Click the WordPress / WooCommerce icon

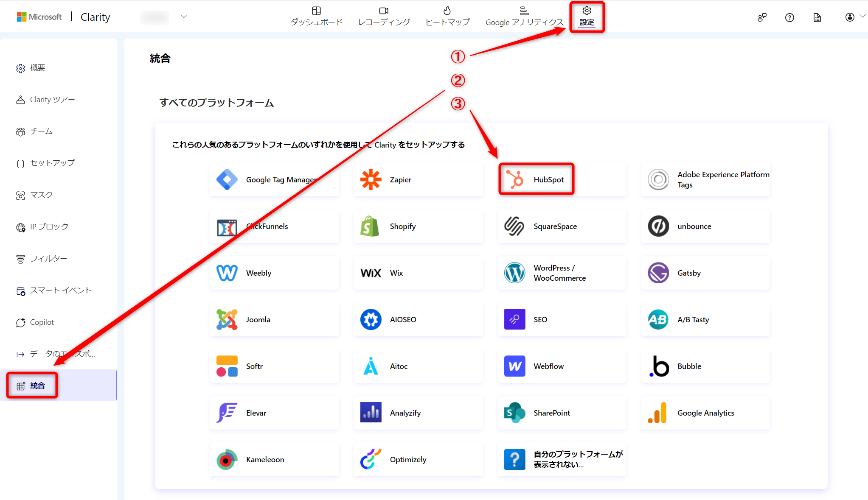[x=514, y=273]
